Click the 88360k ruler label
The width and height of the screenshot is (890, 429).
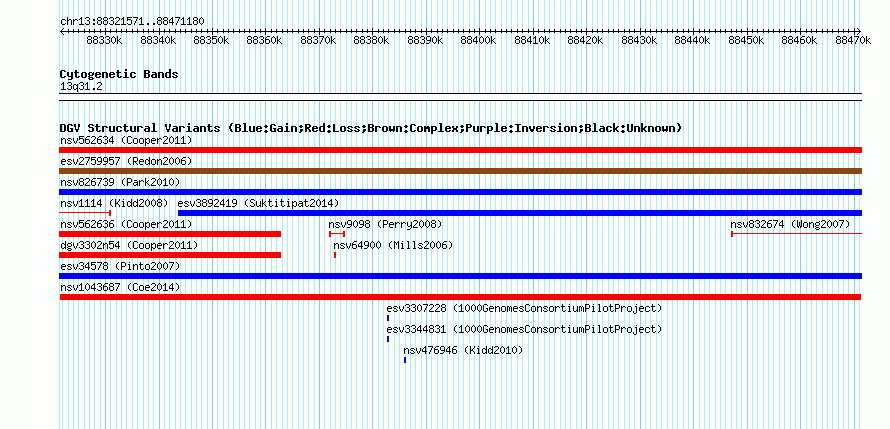264,41
